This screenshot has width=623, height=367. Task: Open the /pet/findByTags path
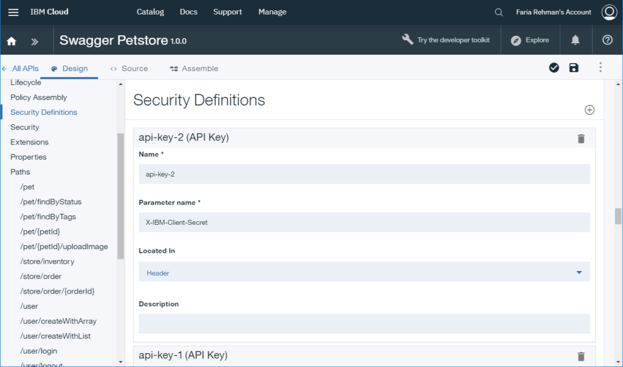tap(48, 217)
